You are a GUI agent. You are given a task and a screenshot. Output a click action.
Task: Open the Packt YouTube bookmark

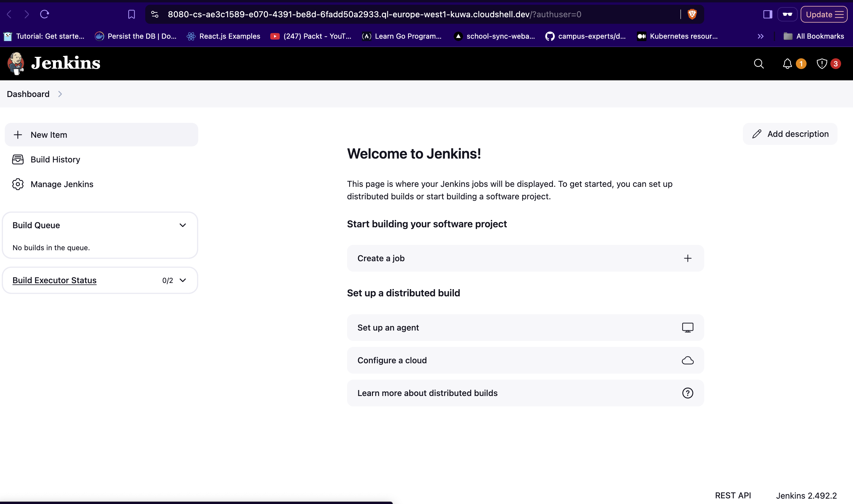311,36
